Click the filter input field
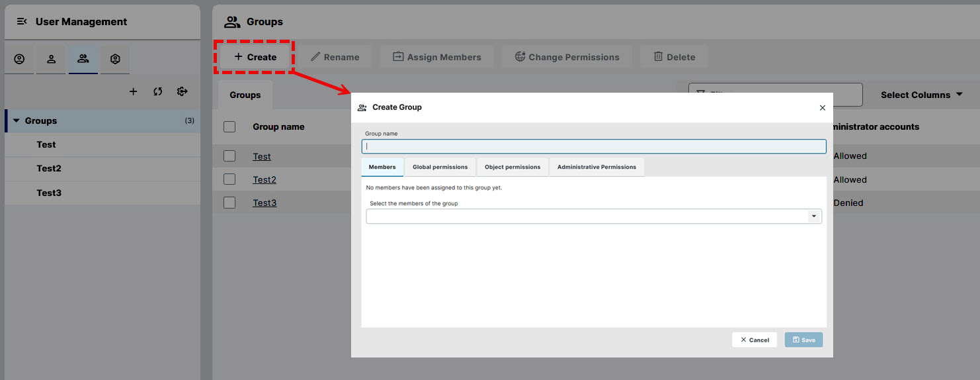The width and height of the screenshot is (980, 380). point(775,95)
